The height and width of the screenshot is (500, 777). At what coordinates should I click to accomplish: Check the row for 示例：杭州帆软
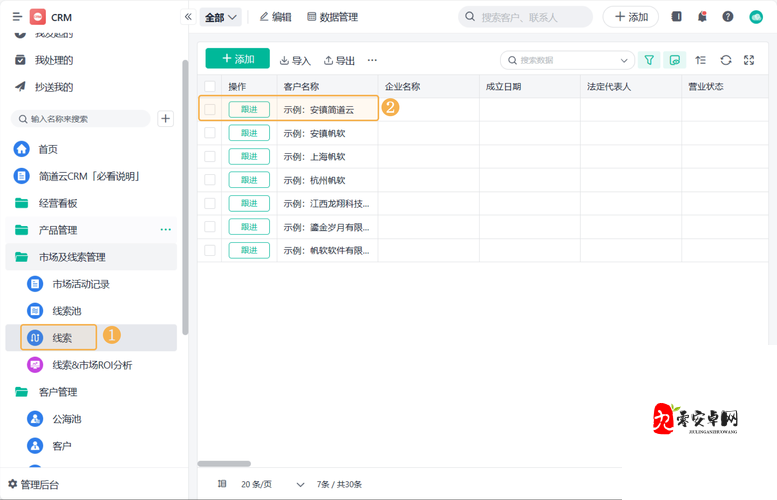coord(210,179)
